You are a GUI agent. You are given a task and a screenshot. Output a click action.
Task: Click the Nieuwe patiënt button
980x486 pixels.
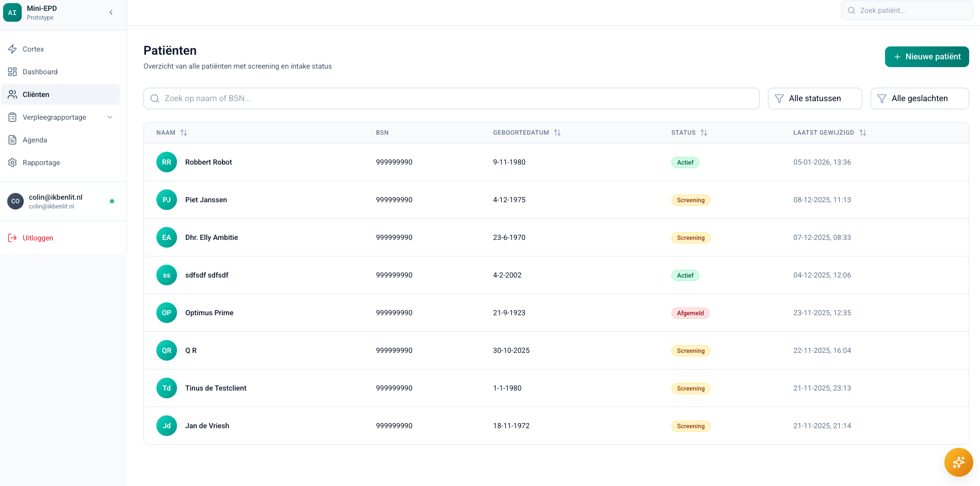[x=927, y=57]
